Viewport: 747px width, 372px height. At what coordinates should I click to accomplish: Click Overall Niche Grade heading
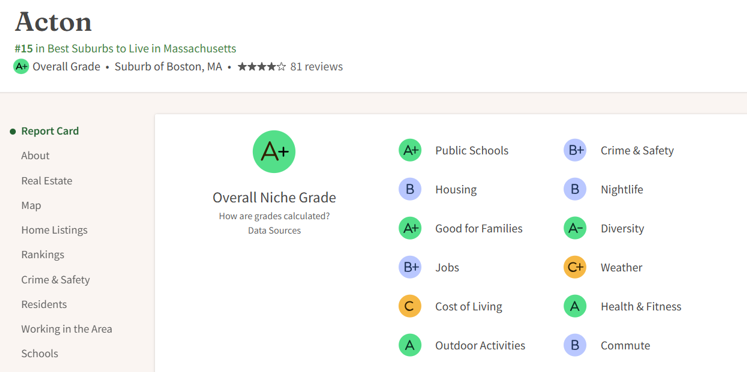[274, 197]
